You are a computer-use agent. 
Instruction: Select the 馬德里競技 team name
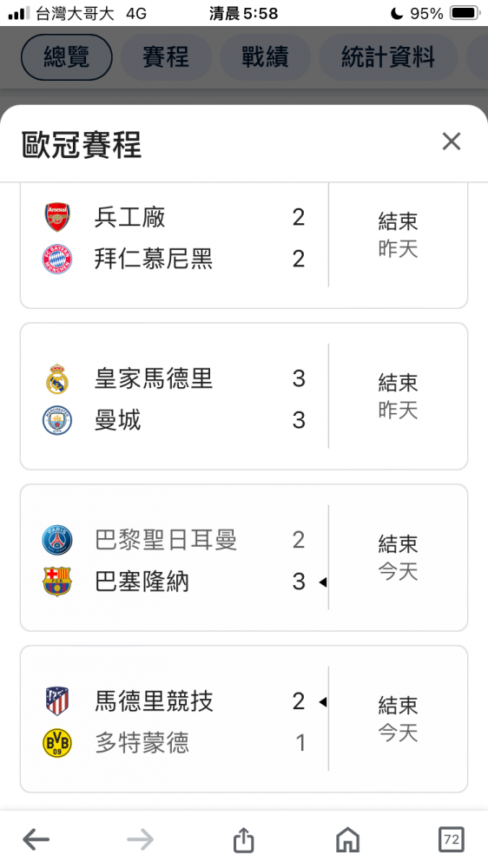pos(154,701)
